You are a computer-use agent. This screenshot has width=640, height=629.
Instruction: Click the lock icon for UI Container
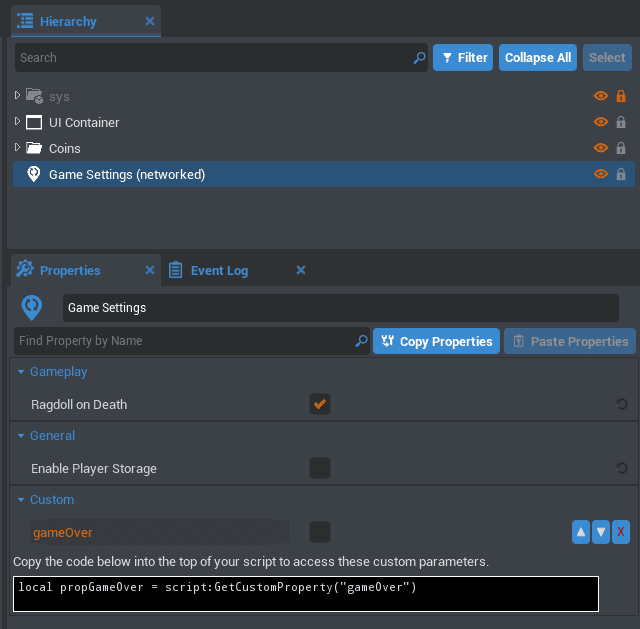coord(621,122)
